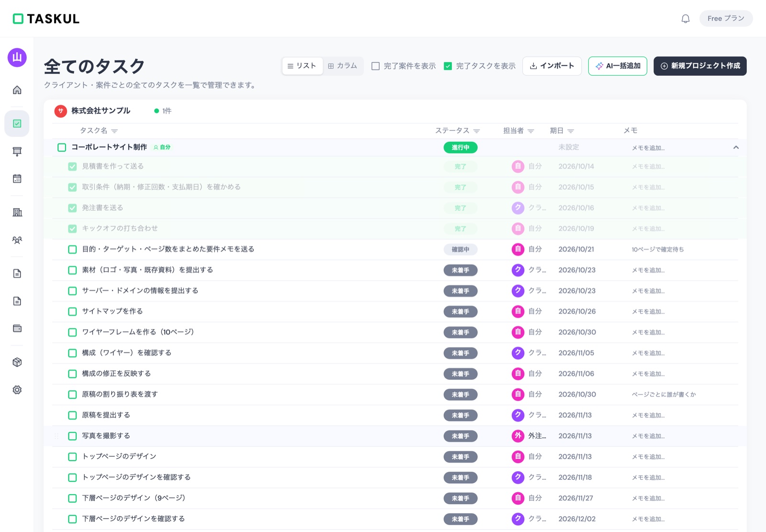The height and width of the screenshot is (532, 766).
Task: Change 未着手 status on サイトマップを作る row
Action: 460,311
